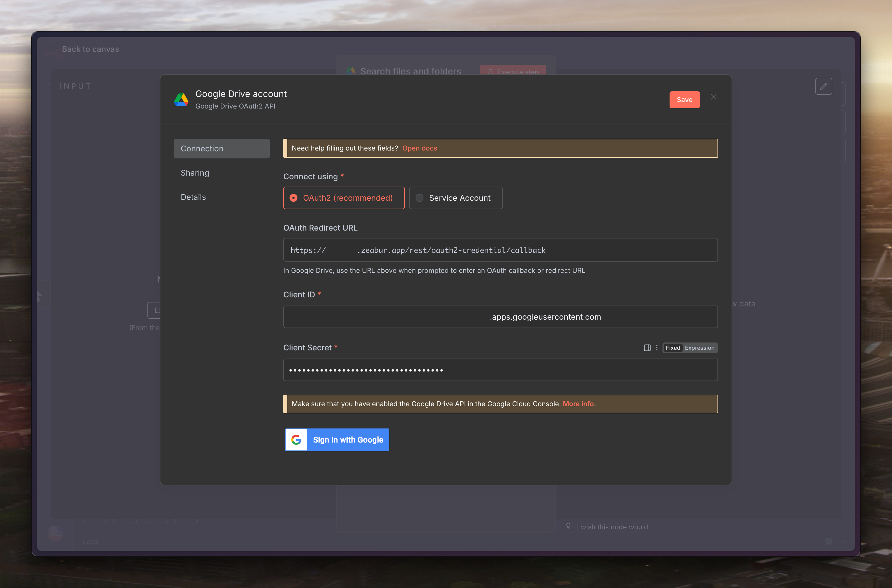The width and height of the screenshot is (892, 588).
Task: Click More info link about Drive API
Action: tap(578, 404)
